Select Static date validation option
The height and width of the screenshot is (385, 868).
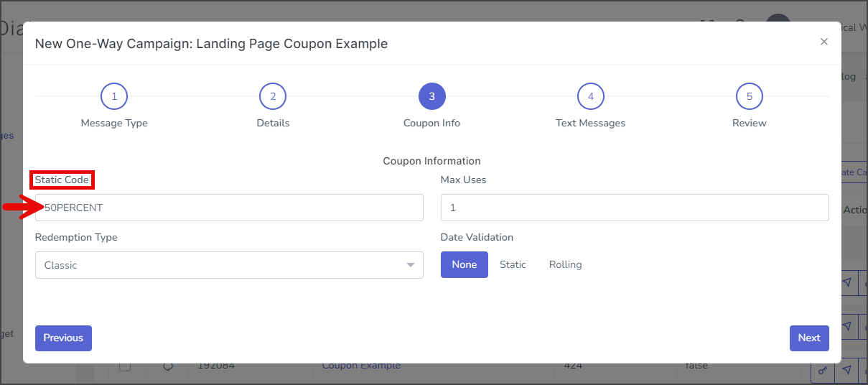tap(513, 264)
